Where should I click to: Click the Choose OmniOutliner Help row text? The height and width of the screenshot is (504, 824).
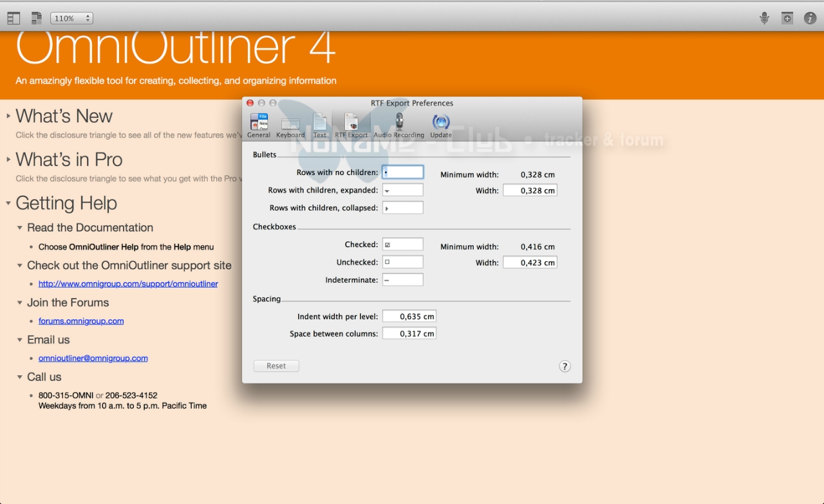click(126, 247)
